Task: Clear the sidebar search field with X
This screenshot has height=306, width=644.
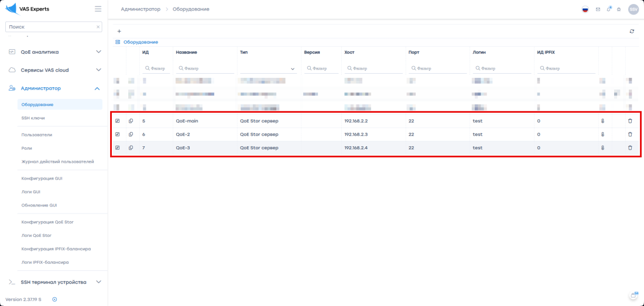Action: (x=98, y=27)
